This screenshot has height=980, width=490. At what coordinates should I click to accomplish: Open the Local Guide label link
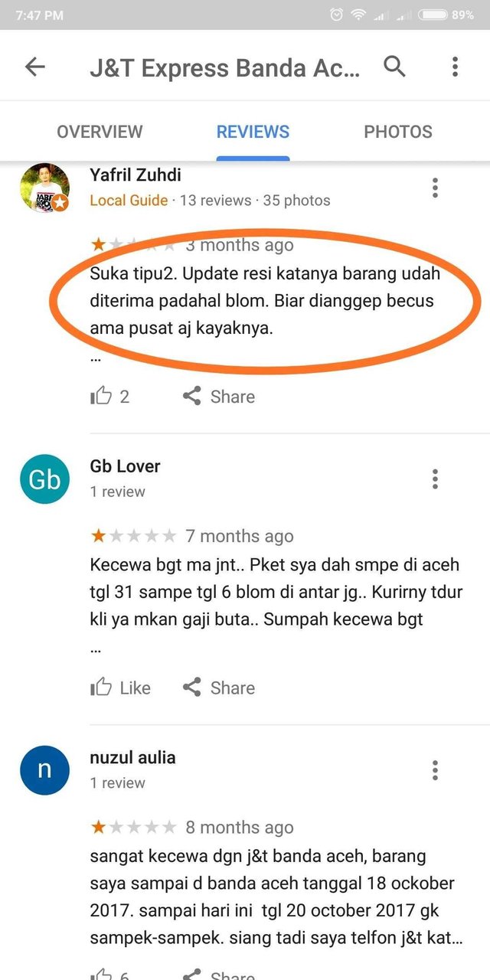pos(129,201)
